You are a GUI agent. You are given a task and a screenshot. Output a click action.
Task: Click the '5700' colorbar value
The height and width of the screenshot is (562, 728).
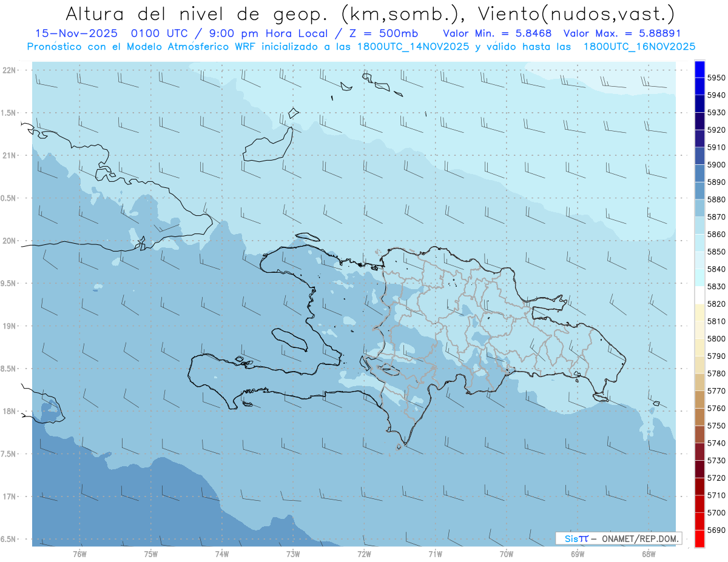click(716, 513)
